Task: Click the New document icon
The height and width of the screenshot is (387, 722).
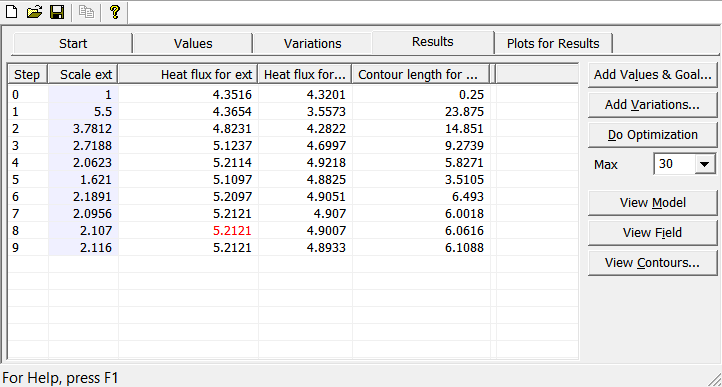Action: click(x=11, y=12)
